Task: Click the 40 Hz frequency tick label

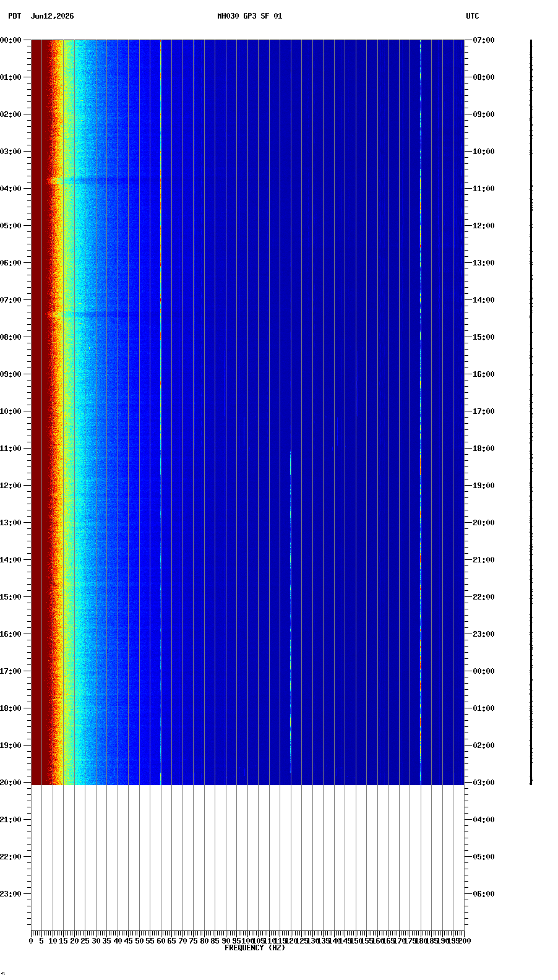Action: point(118,941)
